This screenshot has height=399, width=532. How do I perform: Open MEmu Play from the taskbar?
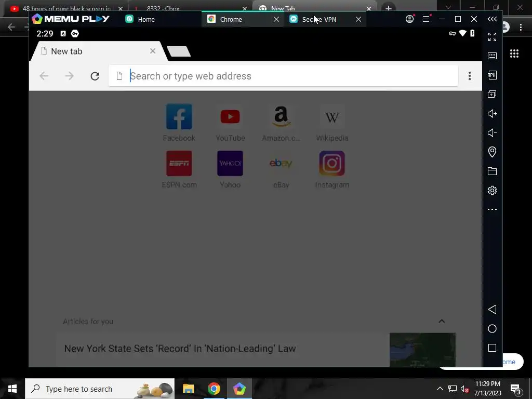pyautogui.click(x=239, y=389)
